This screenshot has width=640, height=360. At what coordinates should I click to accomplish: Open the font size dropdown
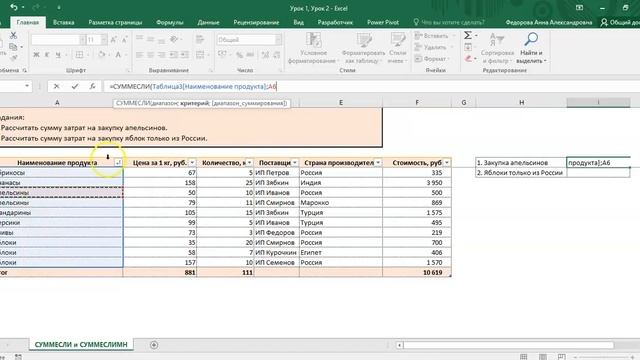[104, 40]
